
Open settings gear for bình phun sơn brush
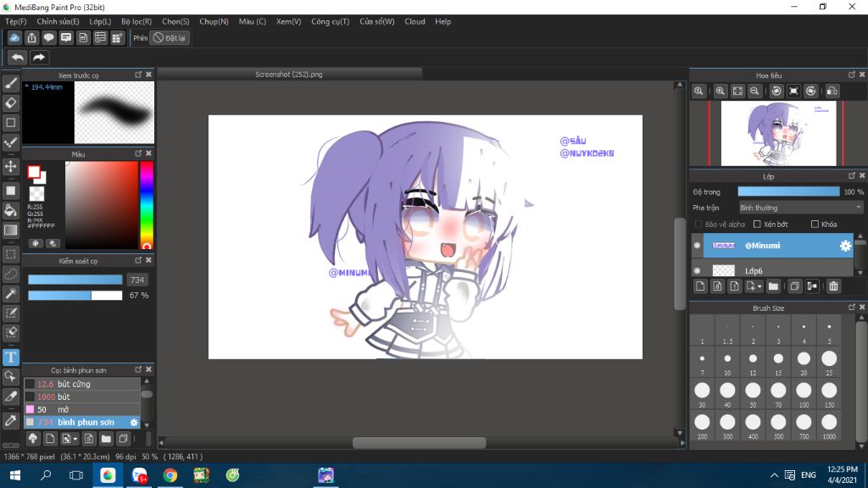[x=134, y=422]
